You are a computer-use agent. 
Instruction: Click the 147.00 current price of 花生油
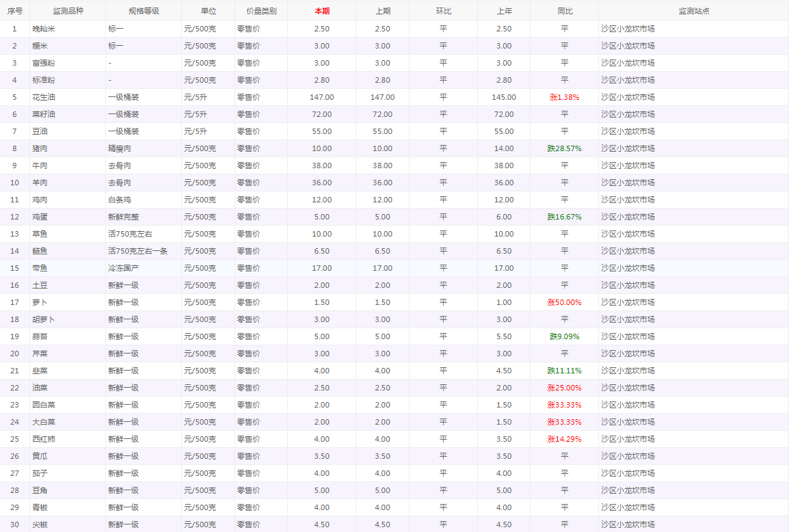321,97
